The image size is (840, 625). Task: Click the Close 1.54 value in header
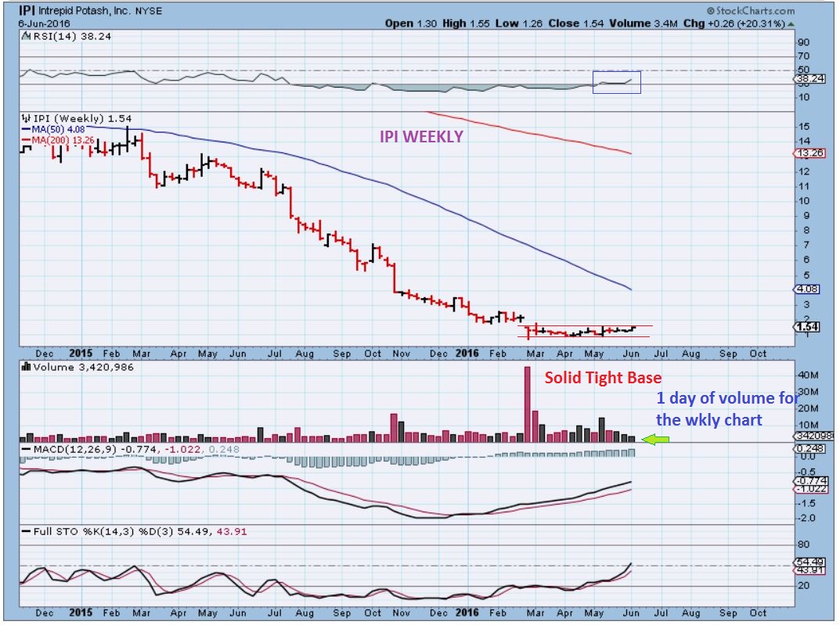point(575,23)
